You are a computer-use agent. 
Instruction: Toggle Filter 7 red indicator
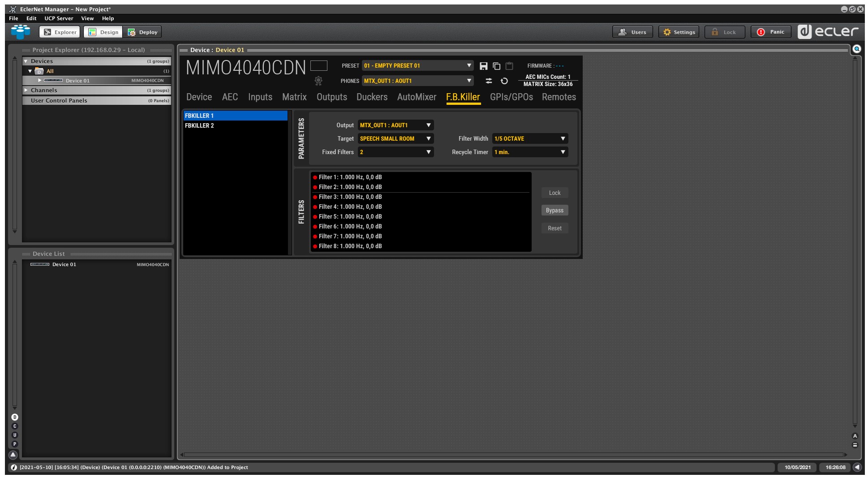(315, 237)
